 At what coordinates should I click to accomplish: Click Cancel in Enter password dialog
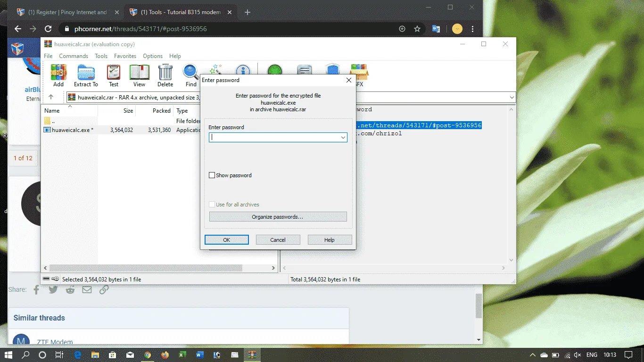click(x=278, y=240)
